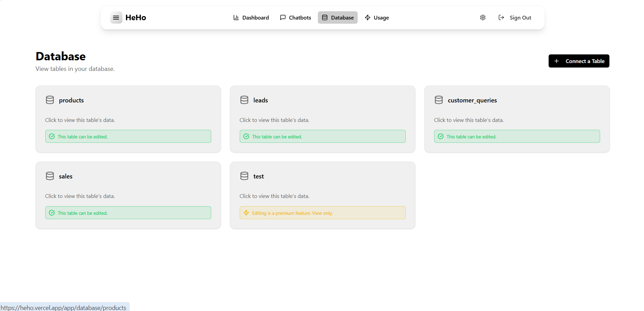This screenshot has width=644, height=311.
Task: Click the premium feature banner on test
Action: pos(323,213)
